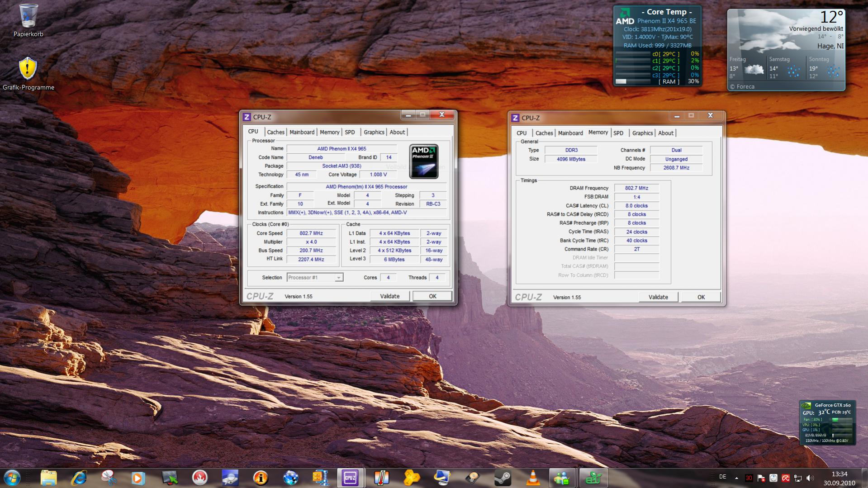Launch Windows Explorer from the taskbar
Image resolution: width=868 pixels, height=488 pixels.
pyautogui.click(x=48, y=478)
